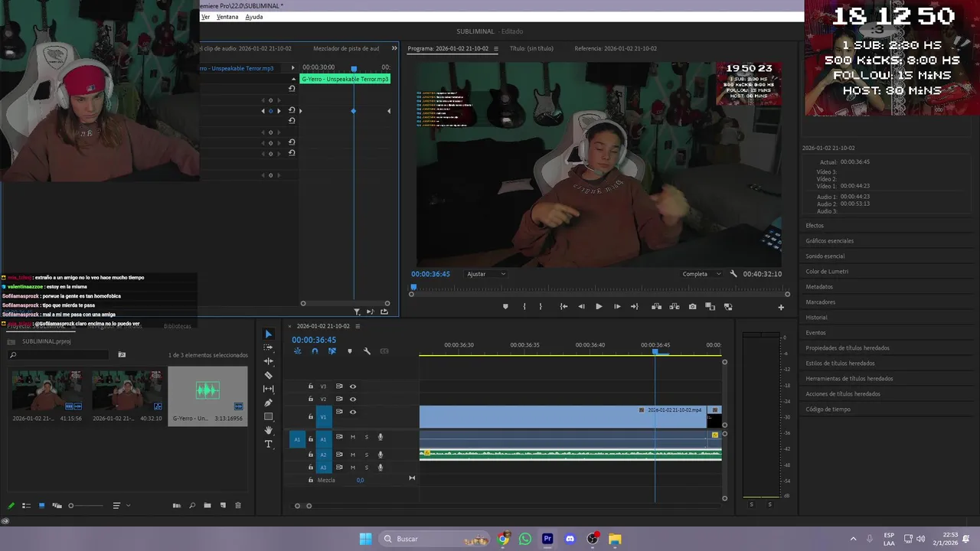Open timeline display settings wrench

tap(367, 351)
